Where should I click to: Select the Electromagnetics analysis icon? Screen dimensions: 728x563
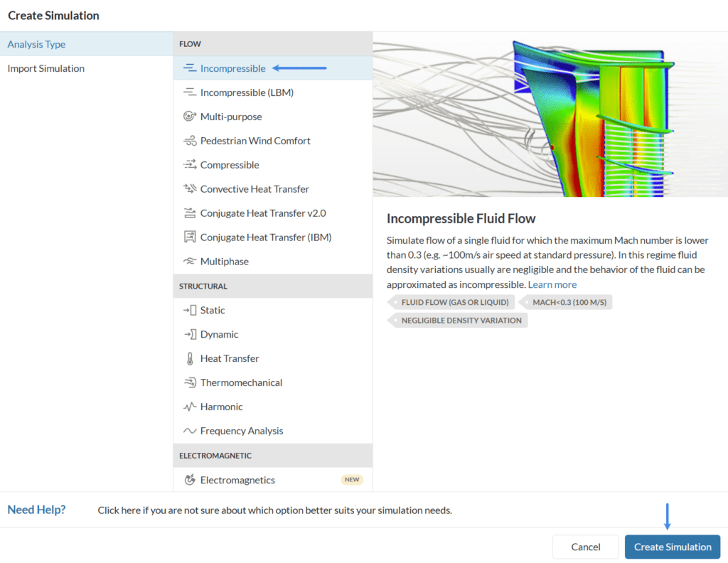coord(188,479)
